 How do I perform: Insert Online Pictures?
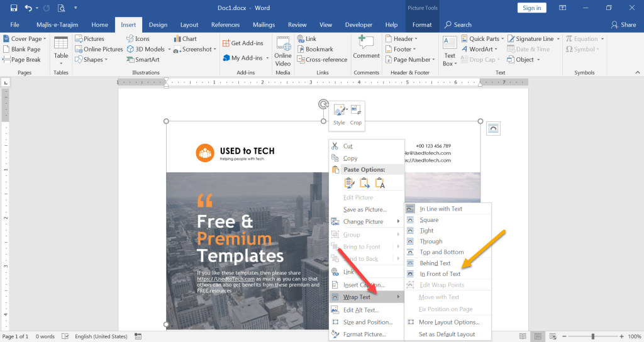pos(99,49)
